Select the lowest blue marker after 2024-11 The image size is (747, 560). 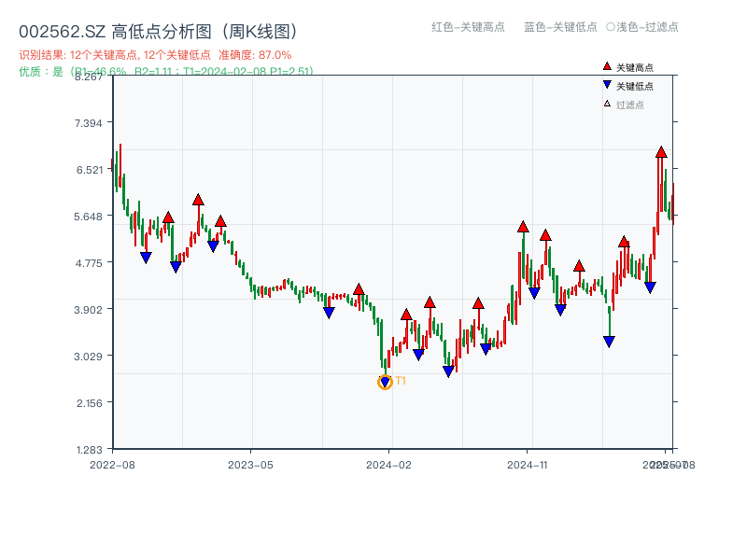pos(609,342)
